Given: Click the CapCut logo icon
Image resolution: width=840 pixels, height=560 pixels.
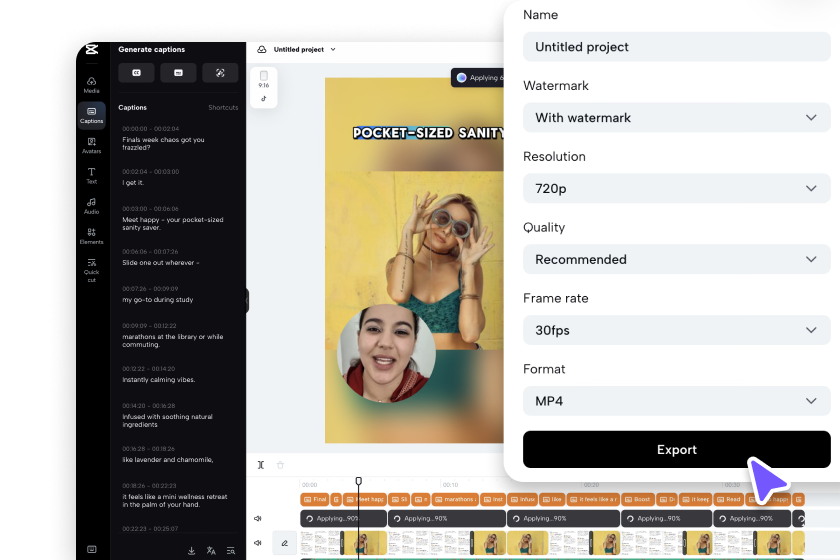Looking at the screenshot, I should 92,49.
